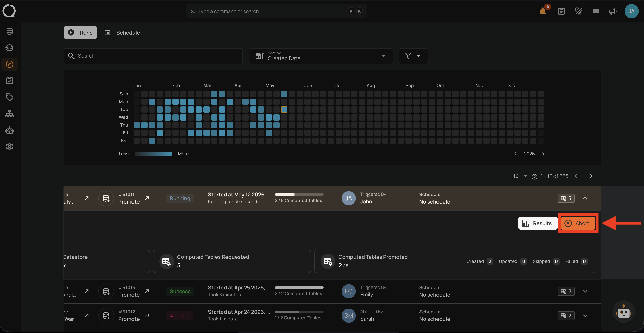Screen dimensions: 644x333
Task: Open the apps grid icon
Action: [596, 11]
